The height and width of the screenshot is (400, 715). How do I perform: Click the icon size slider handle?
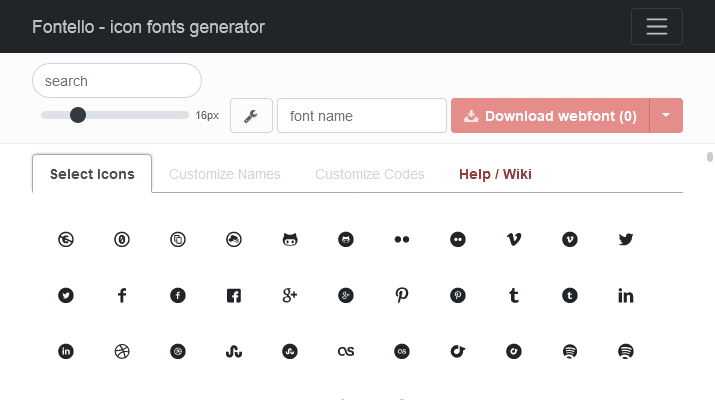[78, 115]
